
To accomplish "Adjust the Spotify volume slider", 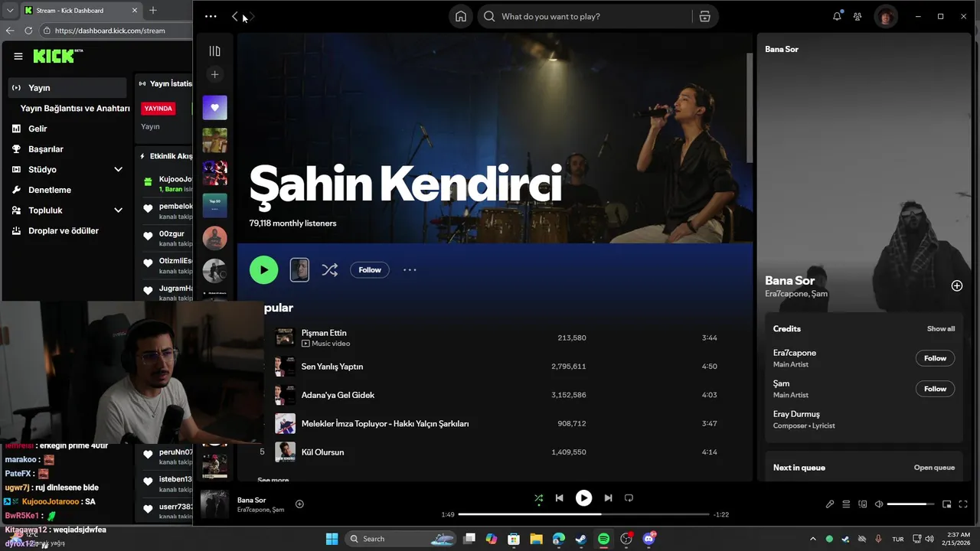I will tap(911, 504).
